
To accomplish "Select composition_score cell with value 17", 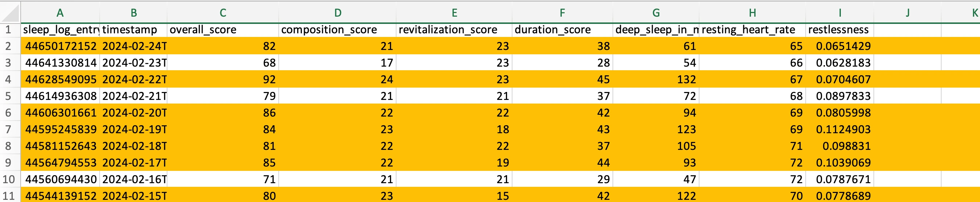I will pos(337,63).
